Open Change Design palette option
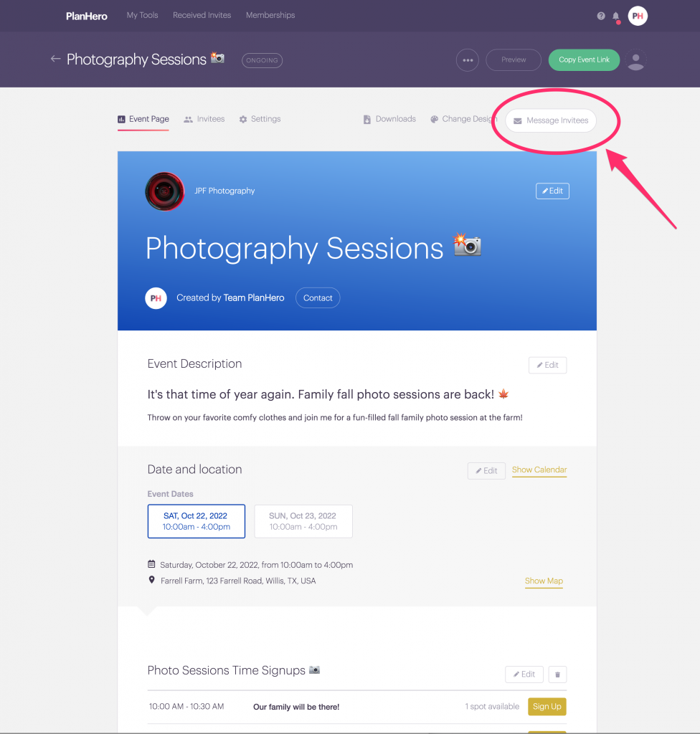700x734 pixels. (463, 119)
